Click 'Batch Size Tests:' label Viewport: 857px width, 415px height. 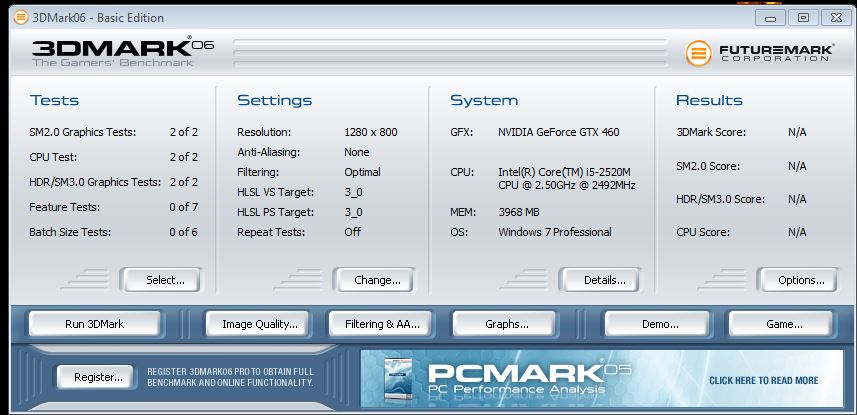click(70, 232)
